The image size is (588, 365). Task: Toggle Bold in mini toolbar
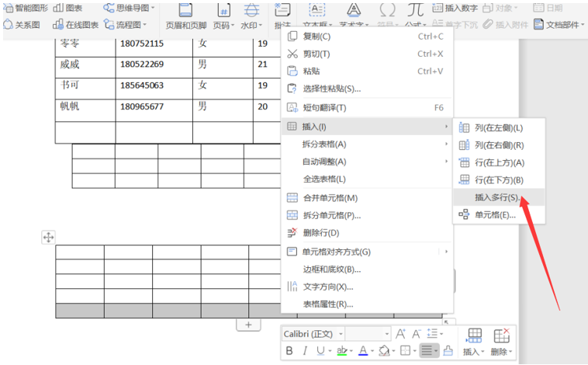point(289,351)
